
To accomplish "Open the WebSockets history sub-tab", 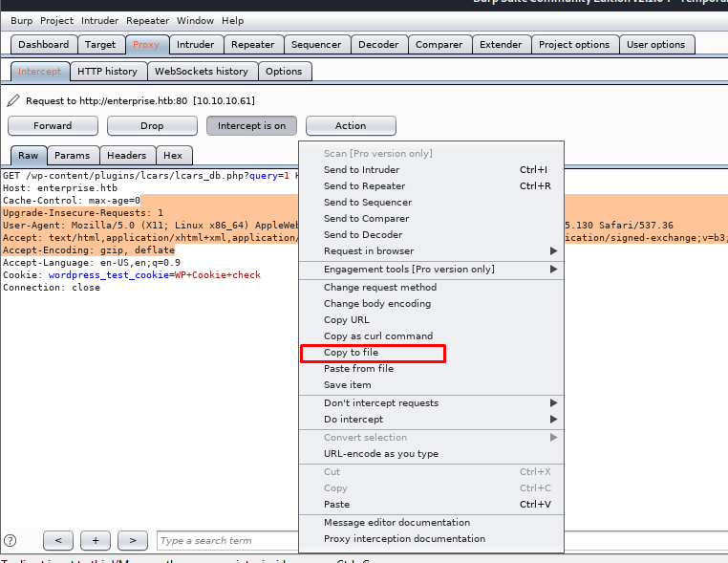I will pyautogui.click(x=201, y=72).
